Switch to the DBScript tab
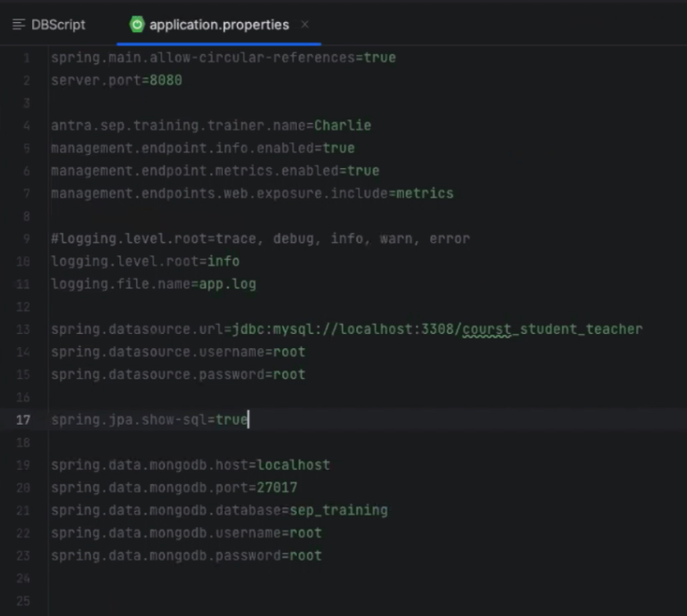 pos(49,25)
